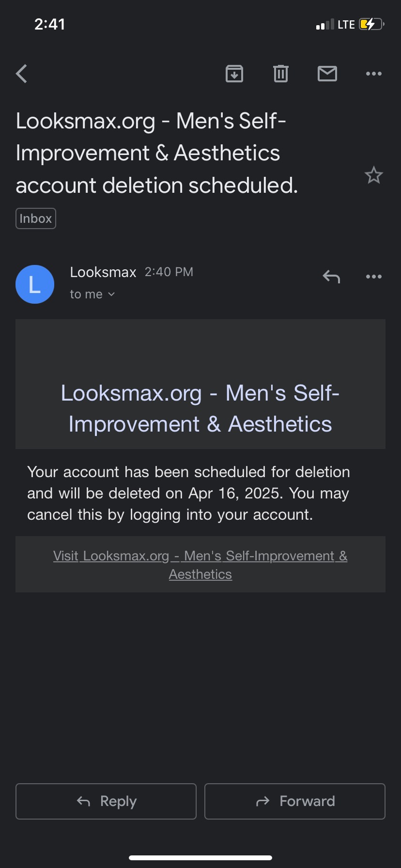
Task: Archive this email
Action: tap(234, 74)
